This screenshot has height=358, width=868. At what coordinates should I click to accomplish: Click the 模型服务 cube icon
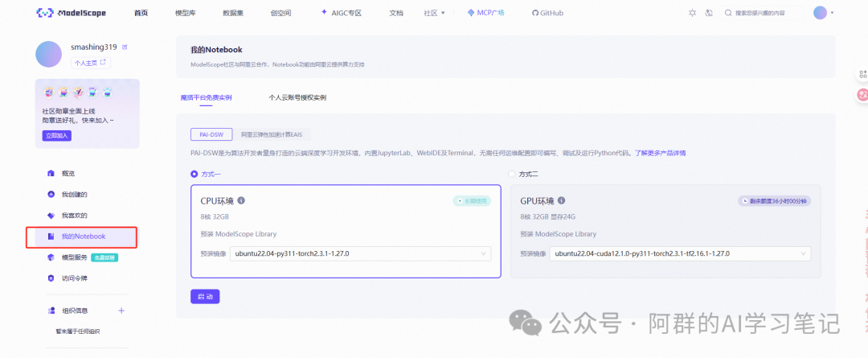(51, 257)
